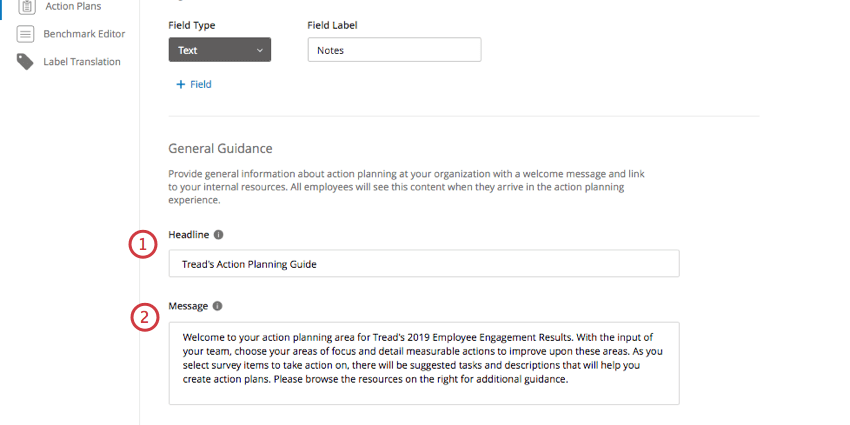Click the red circled number 2 marker
Viewport: 850px width, 425px height.
(145, 317)
